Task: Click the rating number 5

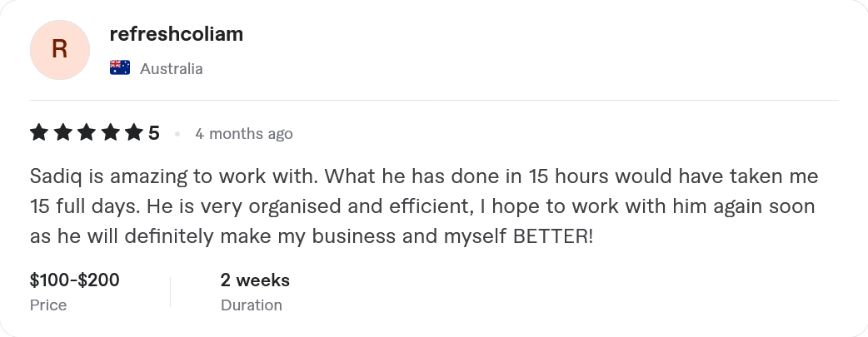Action: [x=154, y=133]
